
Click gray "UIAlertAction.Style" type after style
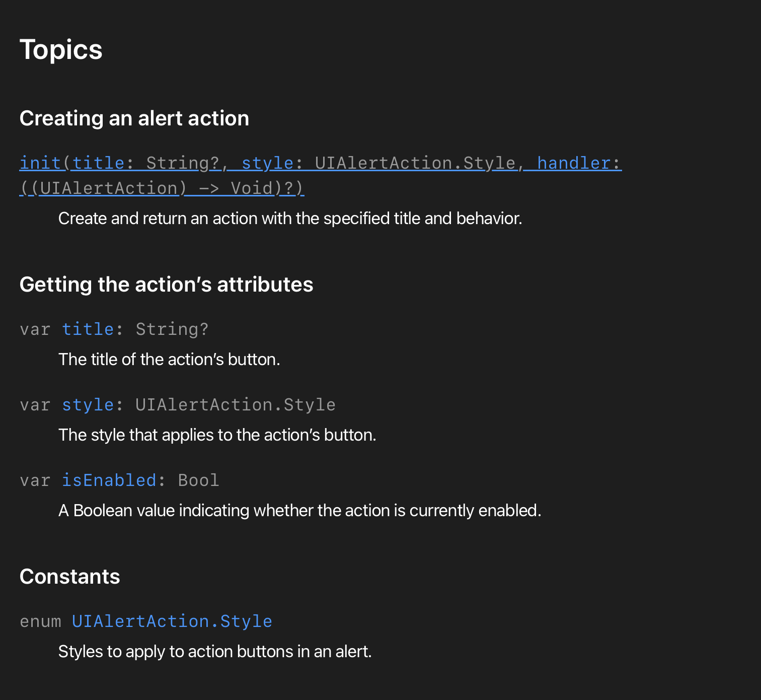coord(235,405)
